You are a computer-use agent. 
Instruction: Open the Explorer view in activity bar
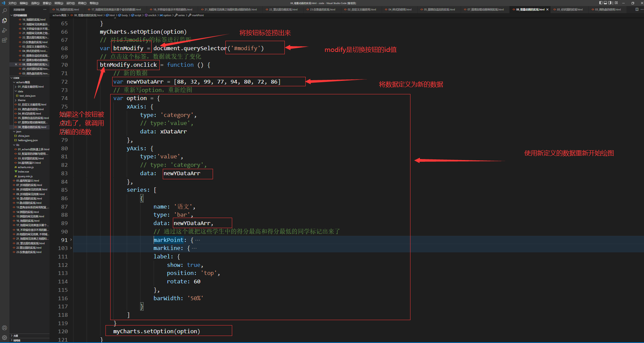(x=4, y=21)
